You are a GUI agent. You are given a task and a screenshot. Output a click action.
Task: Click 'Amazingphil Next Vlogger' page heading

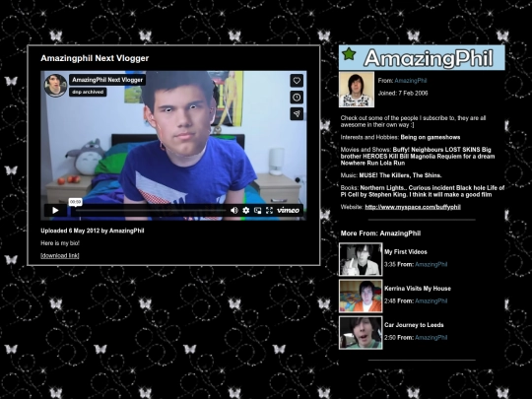95,58
